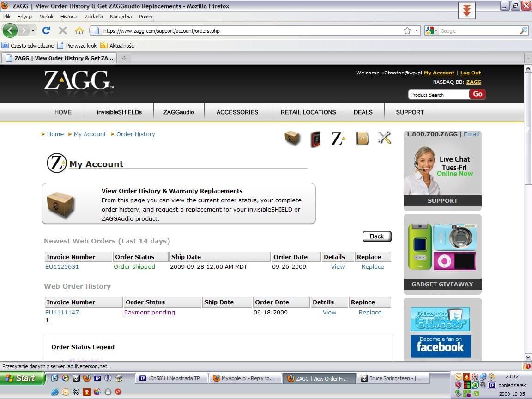Open the Narzędzia menu
This screenshot has height=399, width=532.
[121, 17]
